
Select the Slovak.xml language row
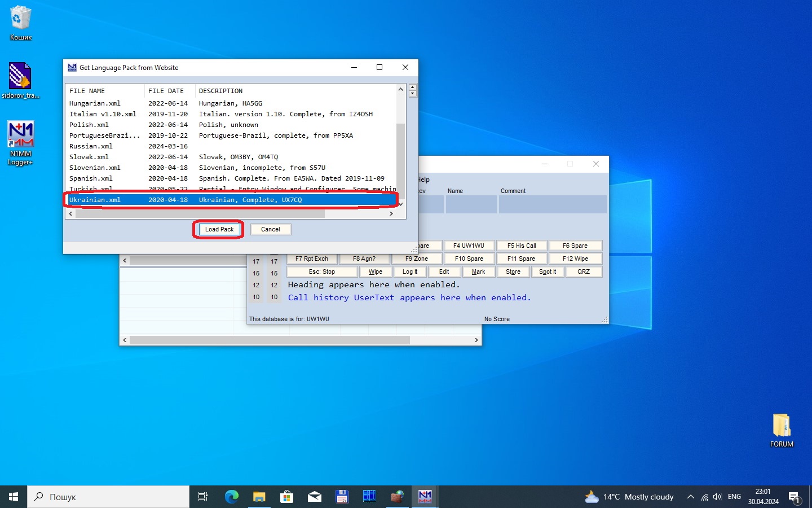pos(231,157)
